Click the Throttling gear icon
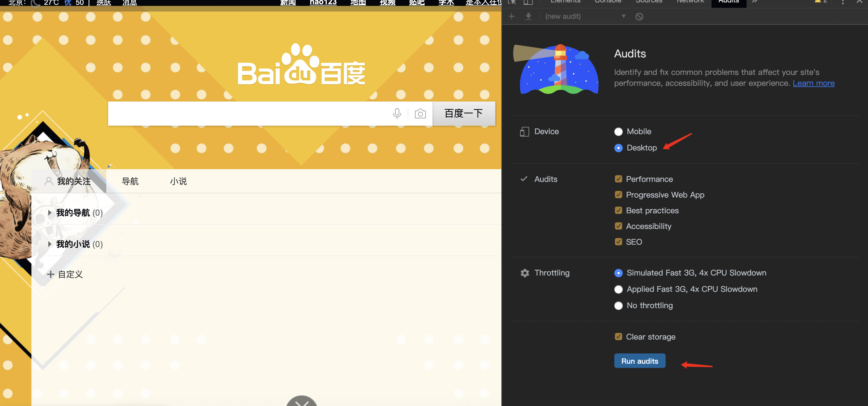The image size is (868, 406). 525,273
